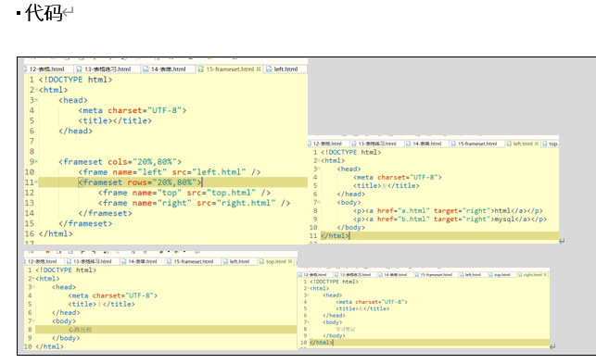Image resolution: width=596 pixels, height=364 pixels.
Task: Collapse <html> fold marker at line 2, left.html editor
Action: click(319, 160)
